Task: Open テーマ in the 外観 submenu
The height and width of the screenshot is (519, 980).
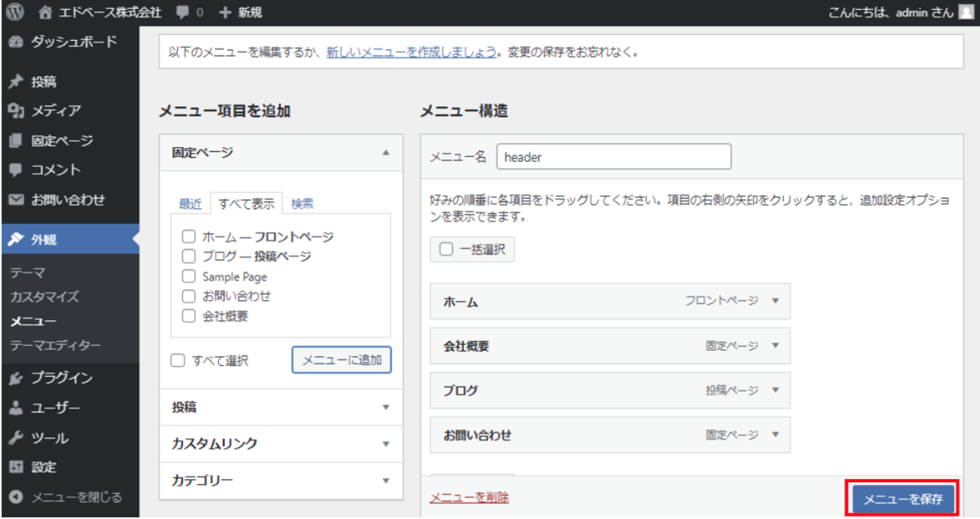Action: 28,273
